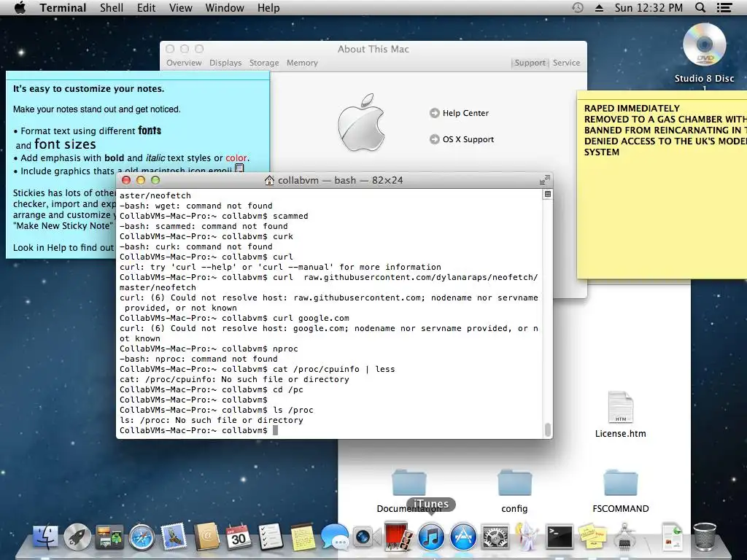Click the red 'color' word in blue sticky
Image resolution: width=747 pixels, height=560 pixels.
(x=236, y=157)
